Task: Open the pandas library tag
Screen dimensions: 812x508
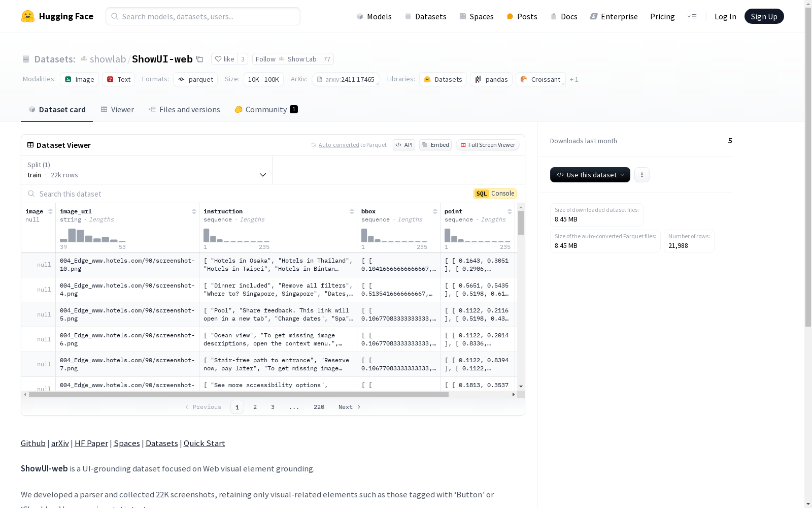Action: tap(491, 79)
